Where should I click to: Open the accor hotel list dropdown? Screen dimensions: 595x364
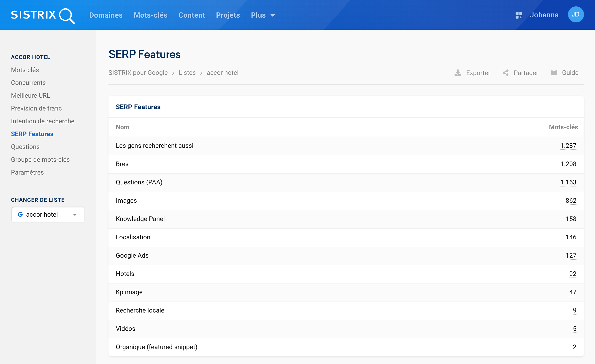click(x=48, y=215)
